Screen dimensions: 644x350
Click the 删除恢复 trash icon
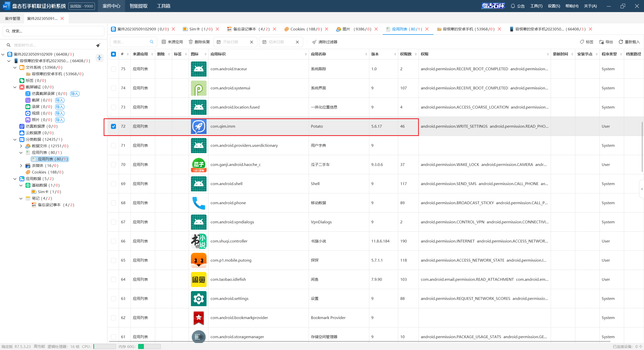click(x=191, y=42)
